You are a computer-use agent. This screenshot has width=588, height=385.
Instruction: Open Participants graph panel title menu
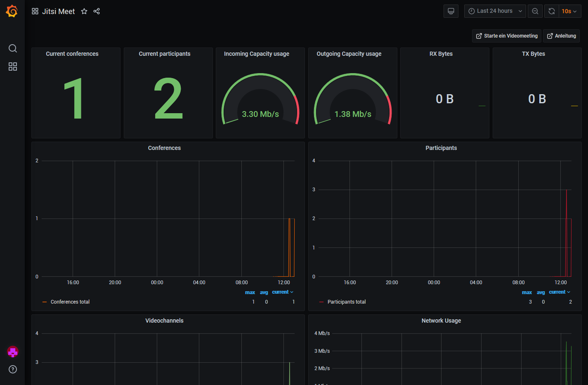[441, 148]
